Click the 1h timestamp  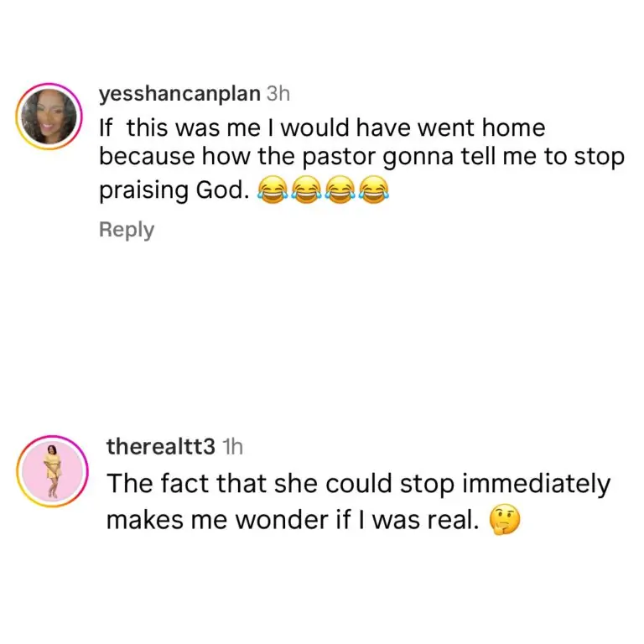point(231,448)
